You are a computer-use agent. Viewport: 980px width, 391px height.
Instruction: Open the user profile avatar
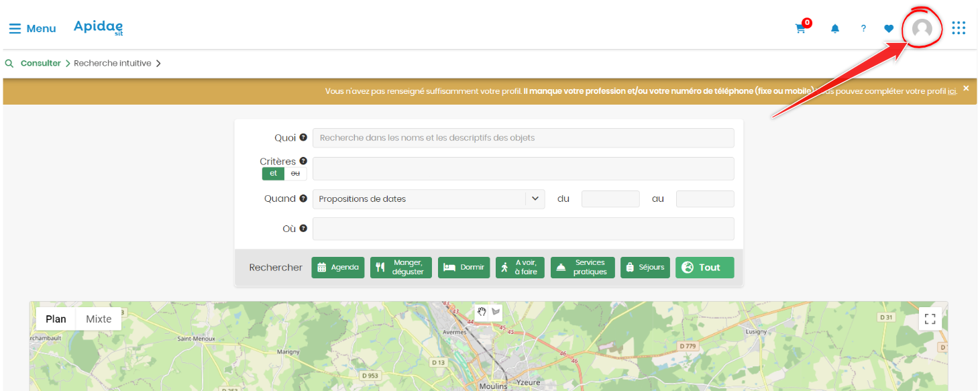tap(922, 29)
